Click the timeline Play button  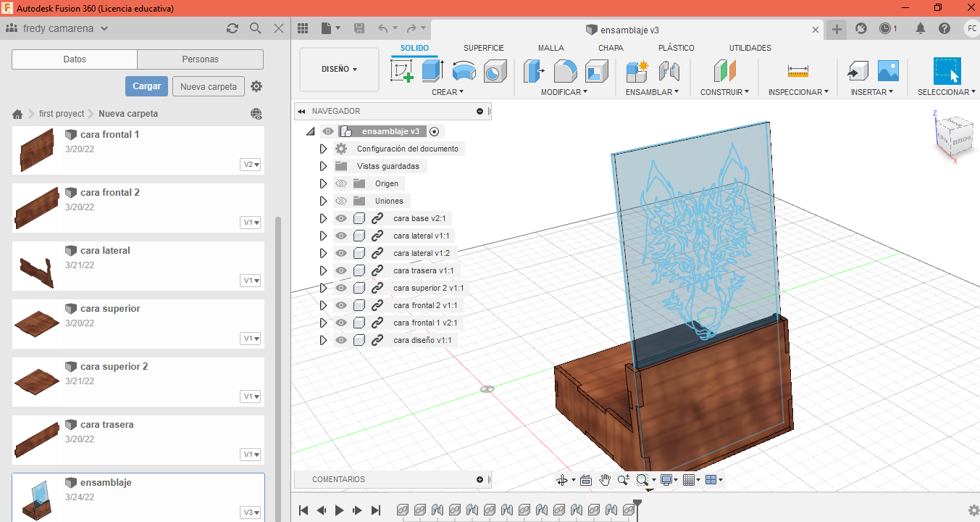339,511
